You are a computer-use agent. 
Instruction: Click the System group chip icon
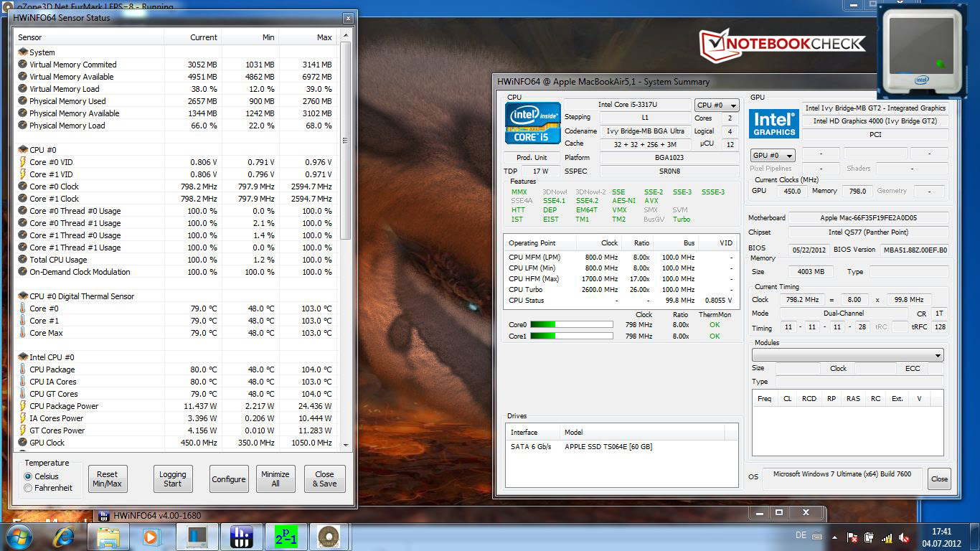(23, 52)
